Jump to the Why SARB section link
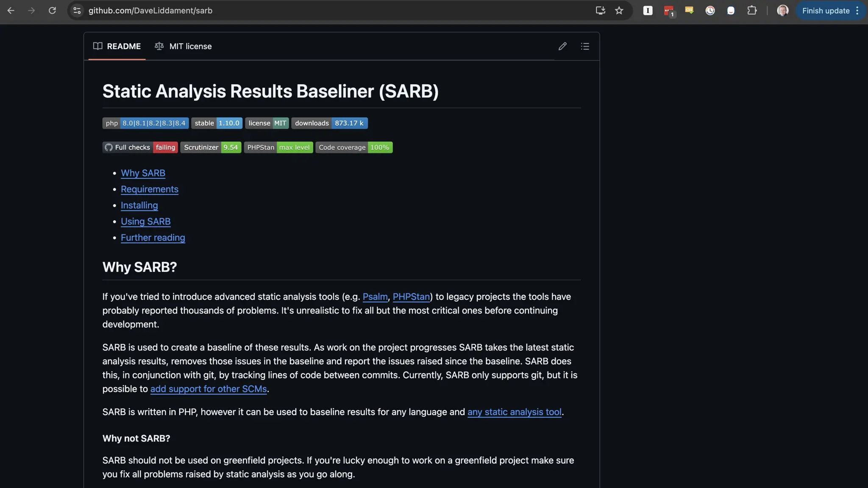 pyautogui.click(x=143, y=173)
